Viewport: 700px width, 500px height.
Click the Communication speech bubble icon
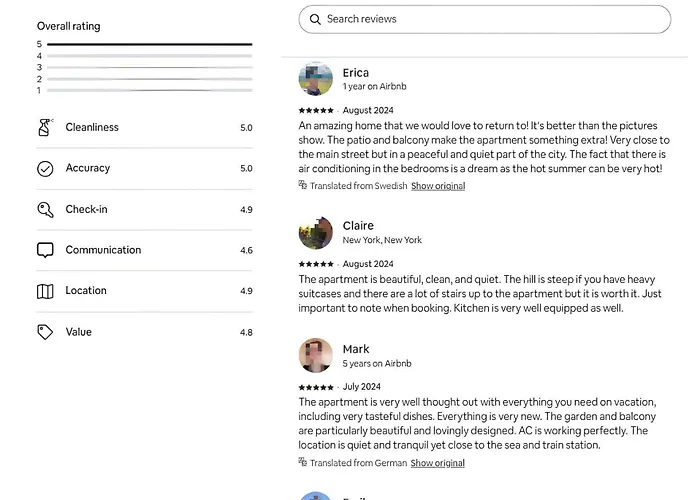pyautogui.click(x=45, y=250)
